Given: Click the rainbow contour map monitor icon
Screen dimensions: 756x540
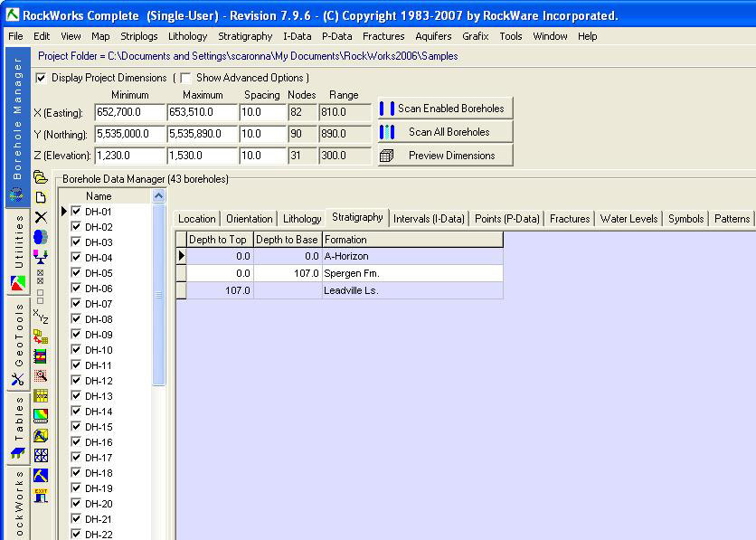Looking at the screenshot, I should click(x=41, y=415).
